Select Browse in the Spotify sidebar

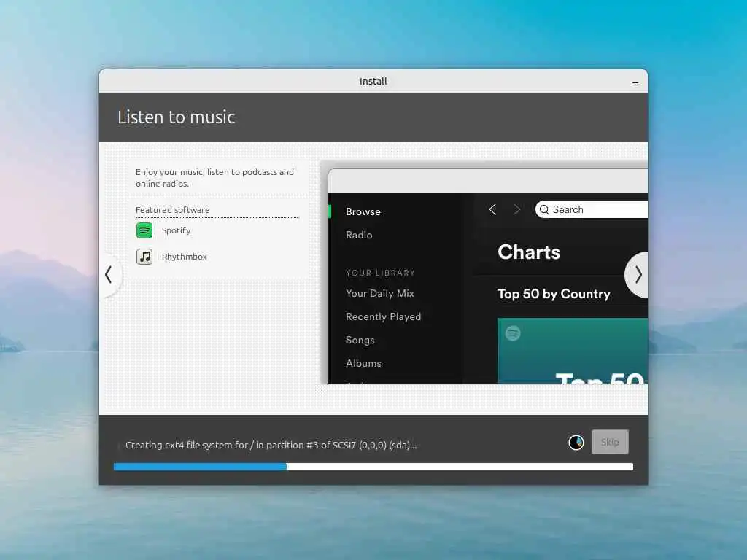[x=363, y=211]
